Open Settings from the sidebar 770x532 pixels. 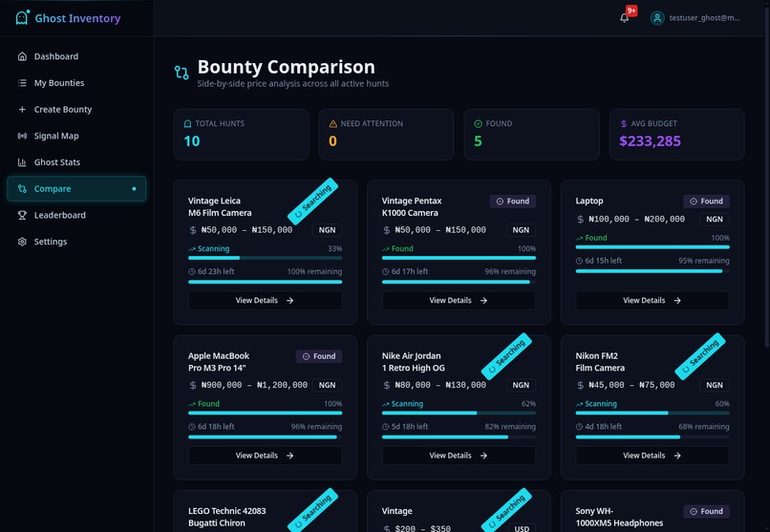click(x=76, y=242)
